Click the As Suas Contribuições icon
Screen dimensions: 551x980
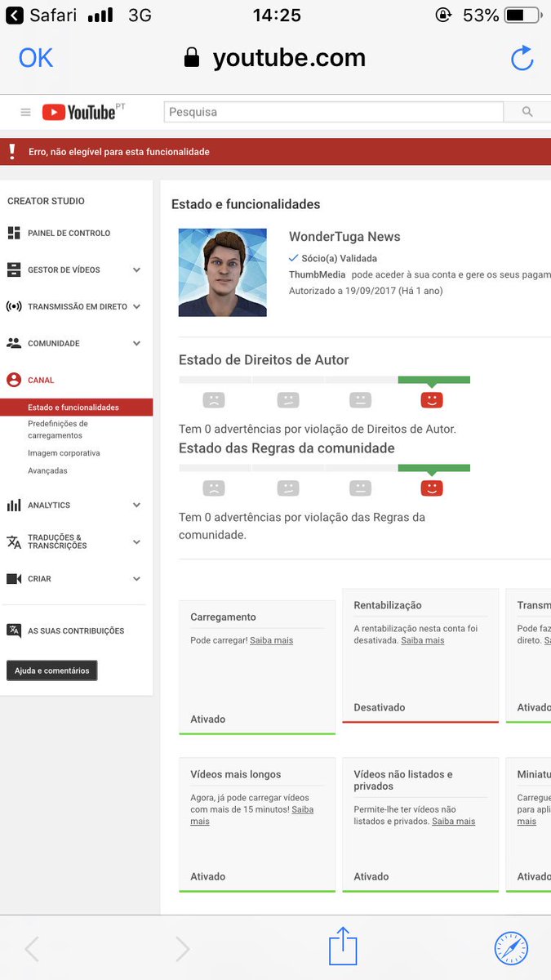tap(14, 630)
